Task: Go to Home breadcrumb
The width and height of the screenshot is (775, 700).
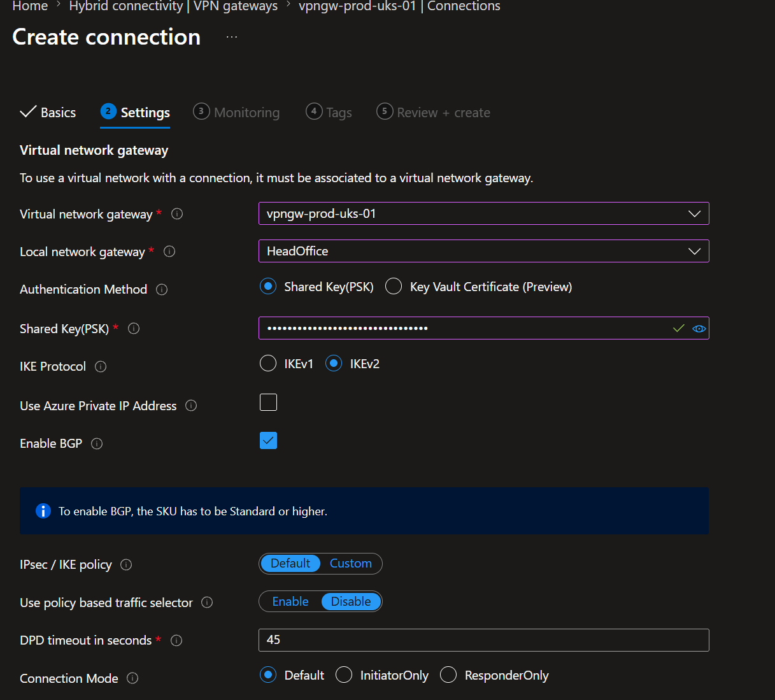Action: click(30, 6)
